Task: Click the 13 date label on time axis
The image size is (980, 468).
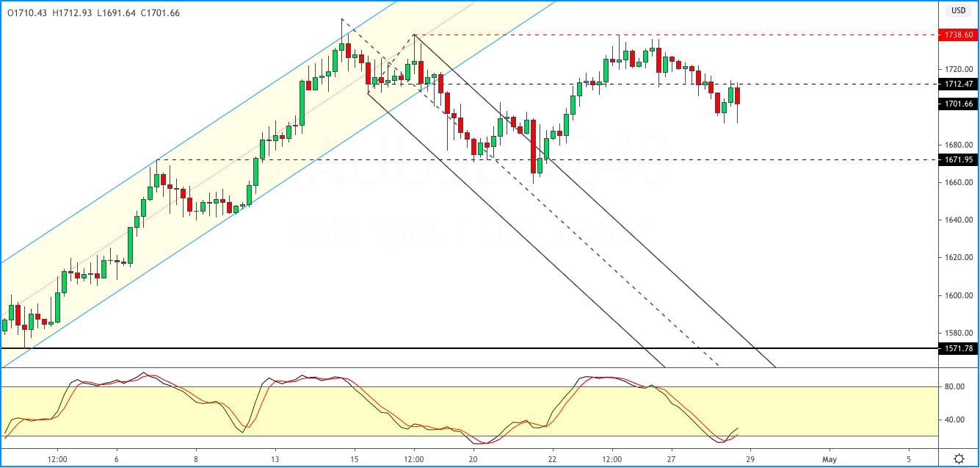Action: 275,458
